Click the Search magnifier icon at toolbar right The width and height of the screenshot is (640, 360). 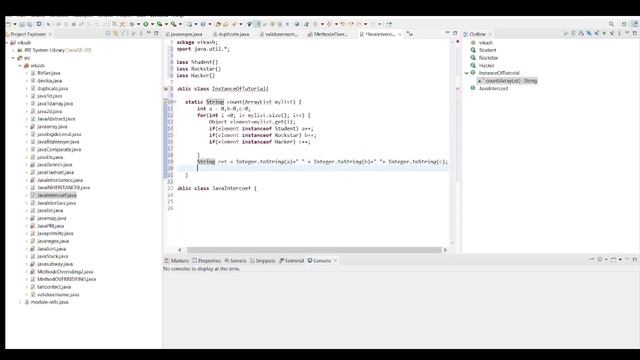pos(611,24)
